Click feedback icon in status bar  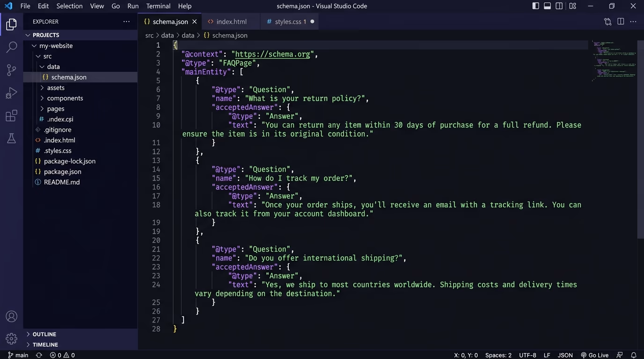tap(620, 355)
